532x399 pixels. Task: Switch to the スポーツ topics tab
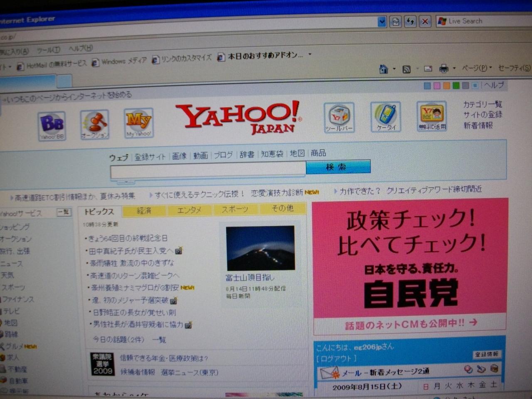(x=235, y=209)
